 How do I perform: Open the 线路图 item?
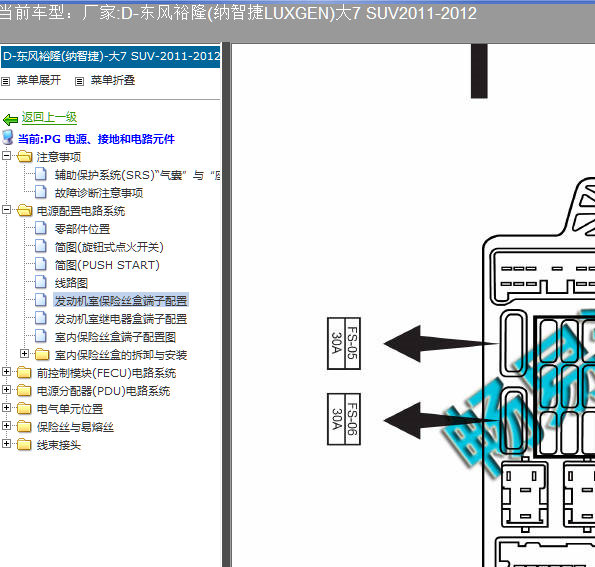coord(71,283)
